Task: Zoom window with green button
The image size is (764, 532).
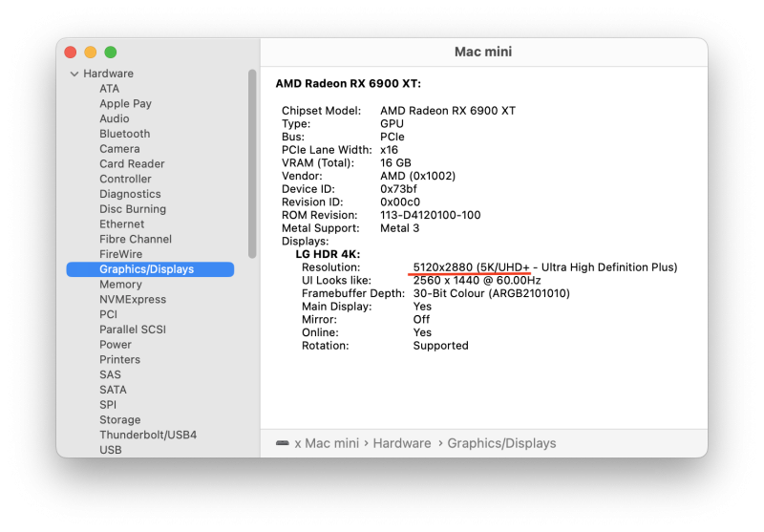Action: click(x=111, y=53)
